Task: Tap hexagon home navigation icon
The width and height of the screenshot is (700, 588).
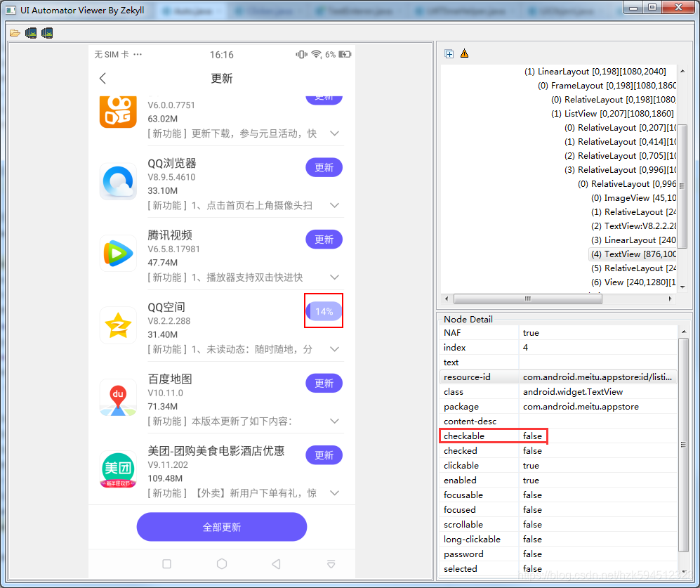Action: pos(222,564)
